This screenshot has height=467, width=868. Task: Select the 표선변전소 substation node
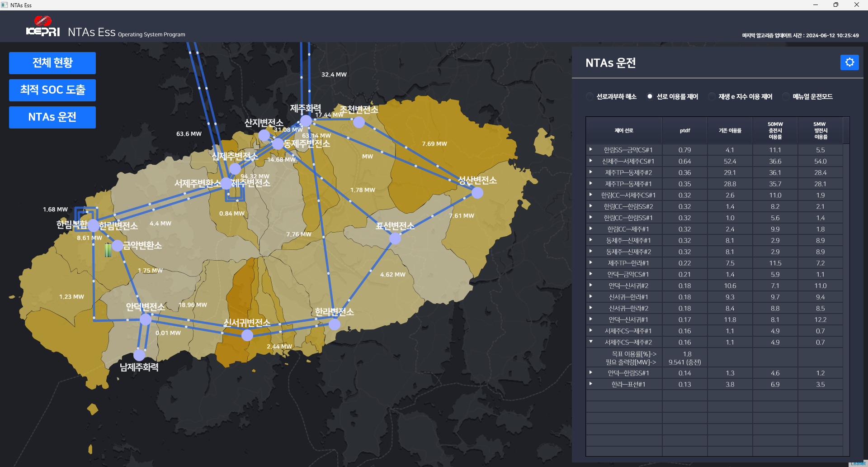click(x=395, y=238)
